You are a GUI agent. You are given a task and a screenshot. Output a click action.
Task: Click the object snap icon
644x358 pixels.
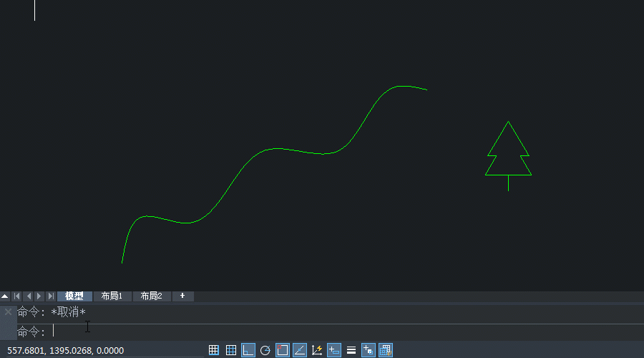[283, 350]
